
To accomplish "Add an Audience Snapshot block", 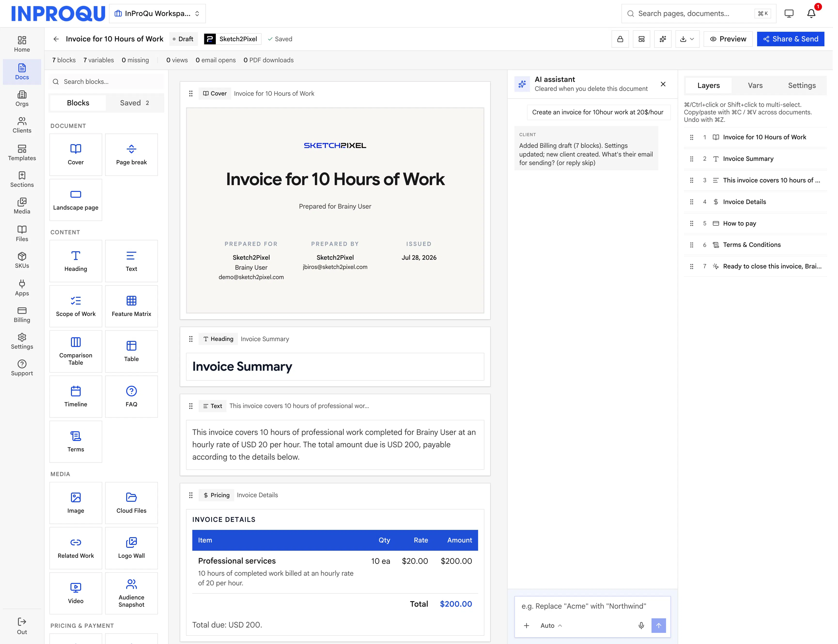I will coord(132,593).
